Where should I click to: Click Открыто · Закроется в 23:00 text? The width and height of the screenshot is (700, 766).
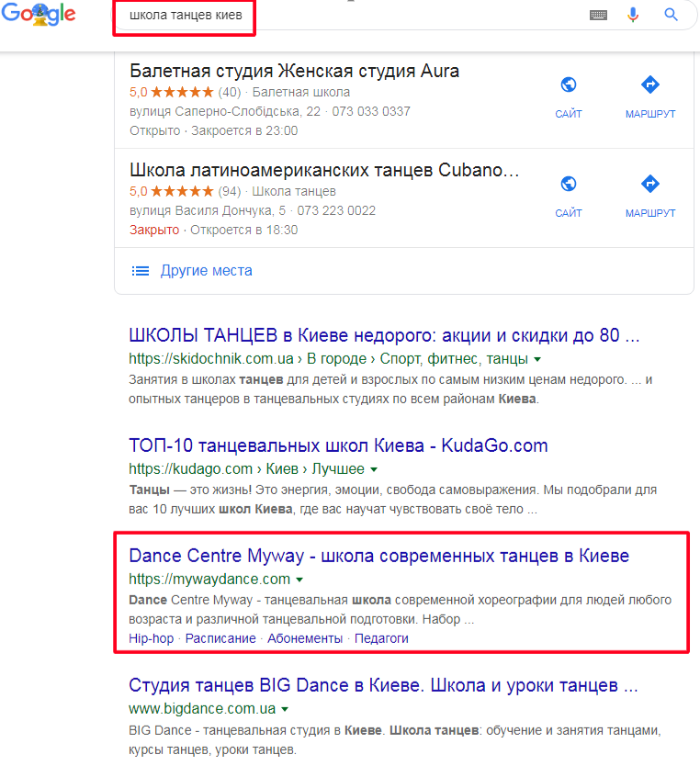[x=213, y=131]
